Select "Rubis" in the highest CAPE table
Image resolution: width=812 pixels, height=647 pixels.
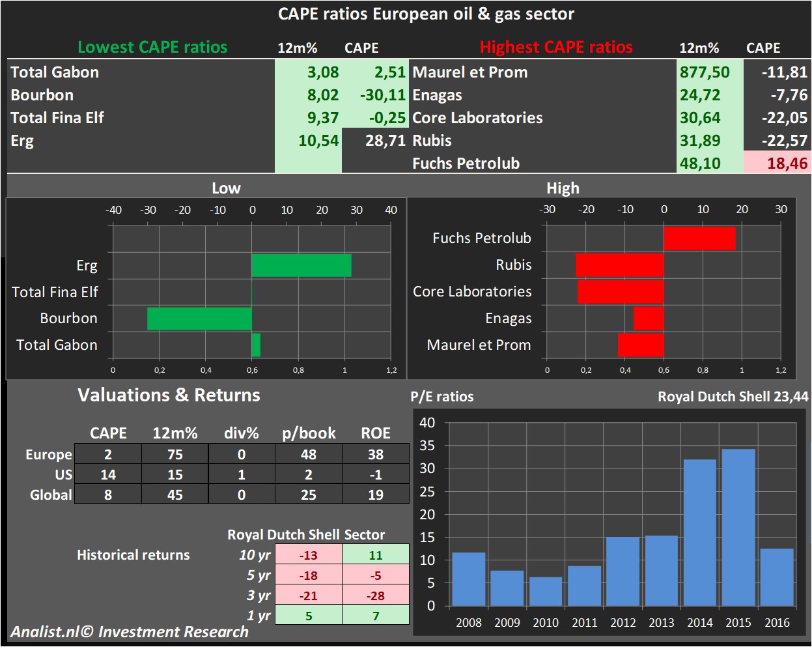(x=432, y=141)
